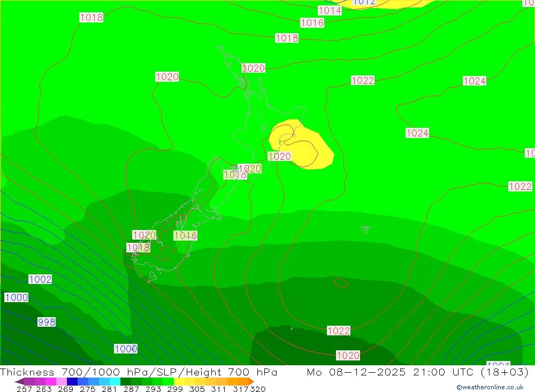Select the blue 998 pressure label
Viewport: 535px width, 392px height.
point(47,322)
